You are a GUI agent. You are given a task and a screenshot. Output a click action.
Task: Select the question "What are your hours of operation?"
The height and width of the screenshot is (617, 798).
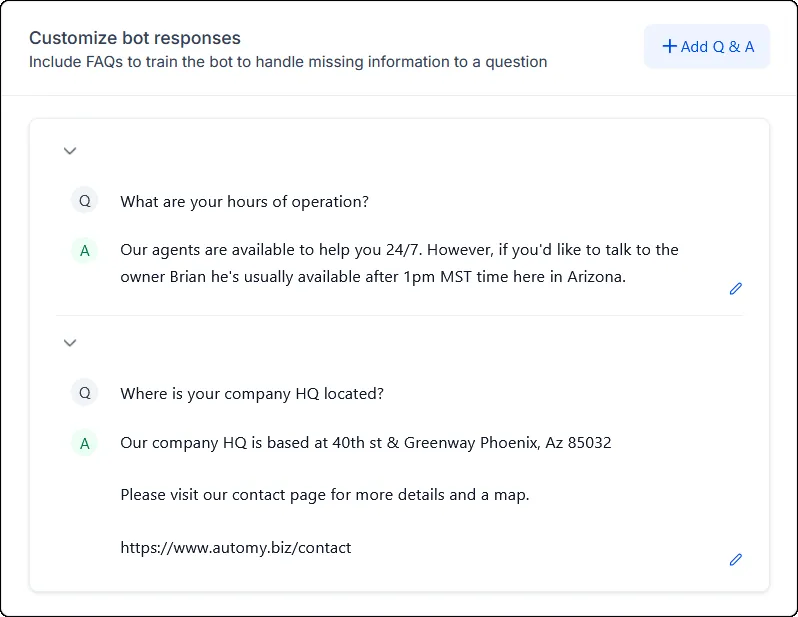click(x=244, y=202)
